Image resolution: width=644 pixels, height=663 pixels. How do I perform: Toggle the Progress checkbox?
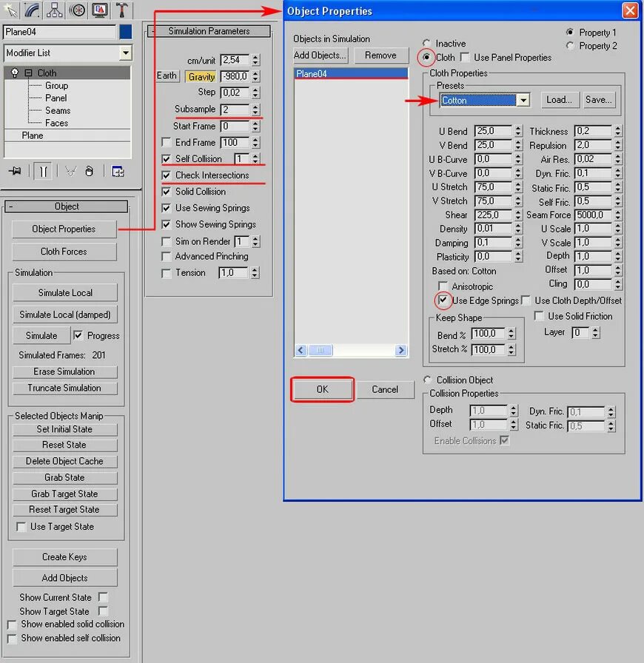point(78,335)
